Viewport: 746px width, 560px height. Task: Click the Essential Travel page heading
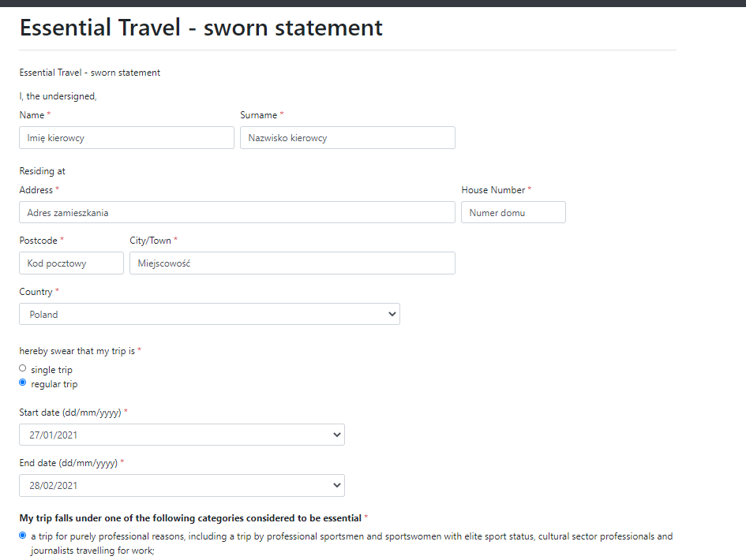201,28
